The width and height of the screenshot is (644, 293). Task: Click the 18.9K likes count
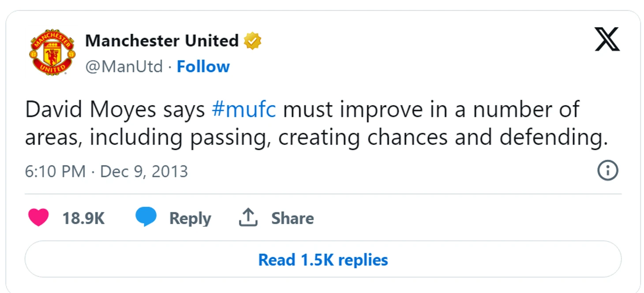tap(83, 218)
